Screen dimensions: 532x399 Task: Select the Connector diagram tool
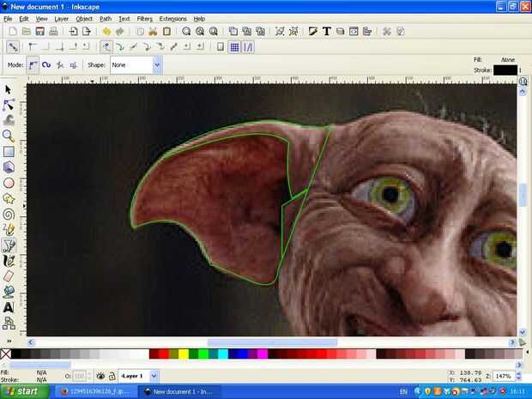pyautogui.click(x=9, y=323)
